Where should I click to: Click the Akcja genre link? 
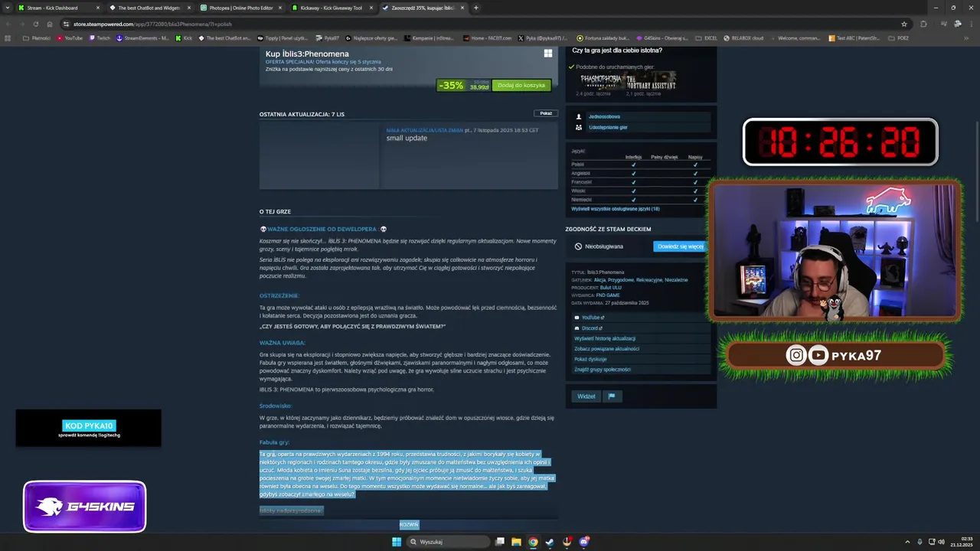[599, 280]
